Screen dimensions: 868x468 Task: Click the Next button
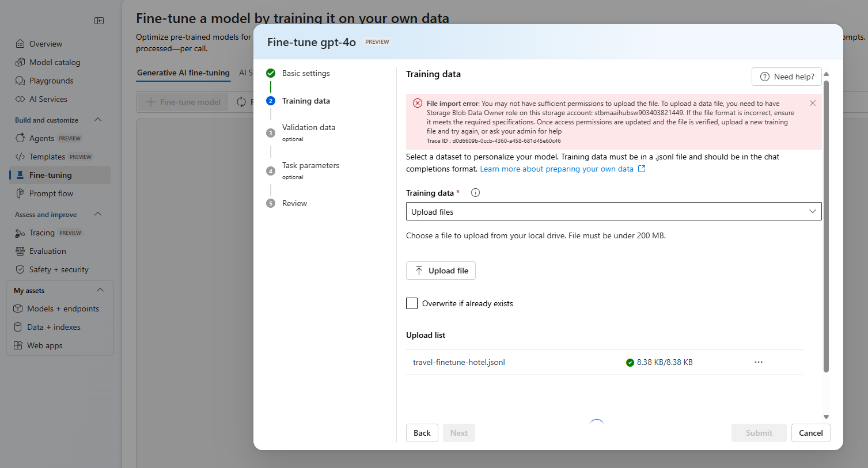(459, 433)
